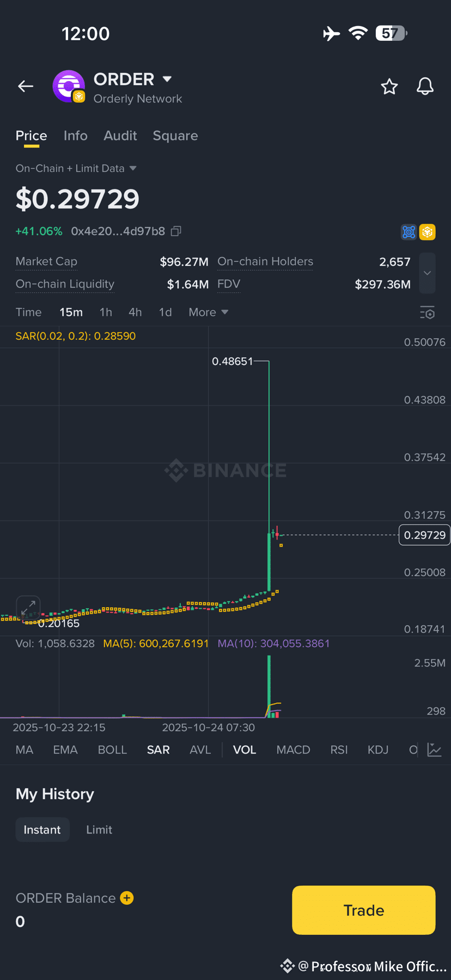The height and width of the screenshot is (980, 451).
Task: Select the 1d interval
Action: tap(165, 312)
